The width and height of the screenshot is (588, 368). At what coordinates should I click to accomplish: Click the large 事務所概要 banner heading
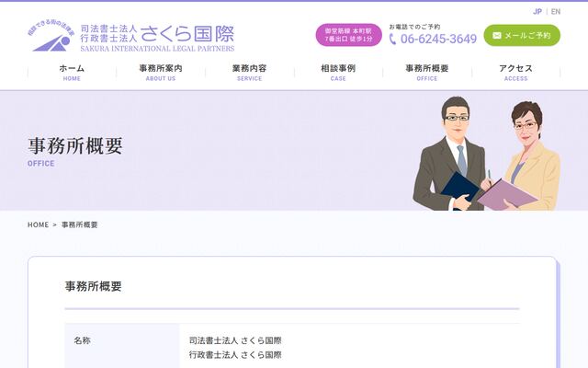75,145
